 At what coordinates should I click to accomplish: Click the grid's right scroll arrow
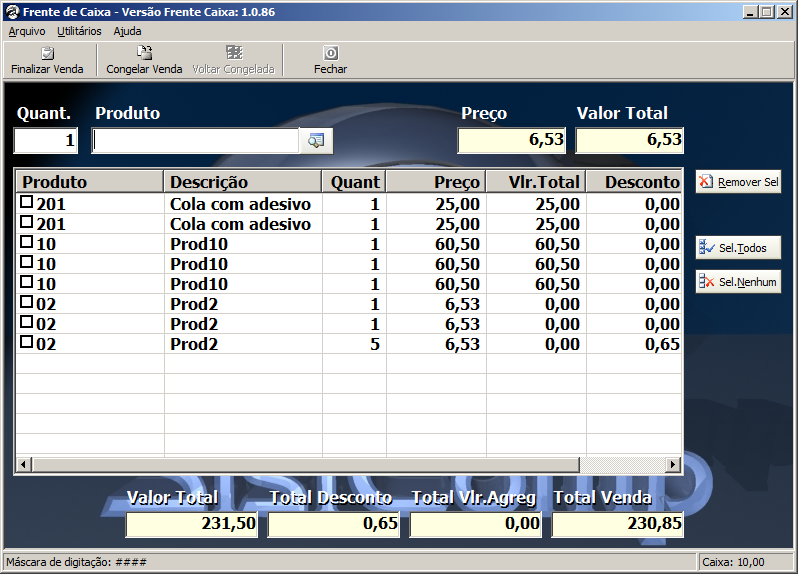click(x=673, y=464)
